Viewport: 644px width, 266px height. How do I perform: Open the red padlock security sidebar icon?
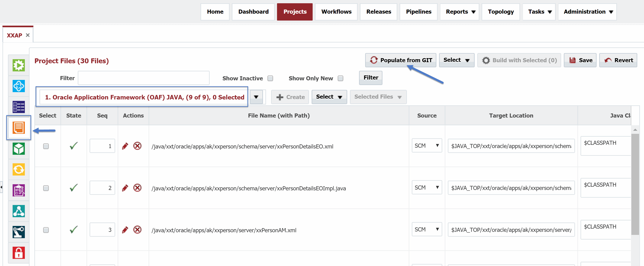tap(19, 253)
